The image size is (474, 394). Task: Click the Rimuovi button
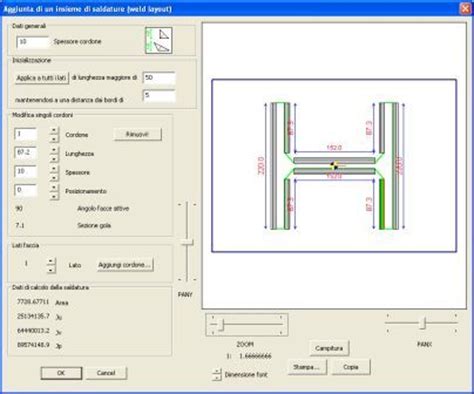tap(137, 134)
